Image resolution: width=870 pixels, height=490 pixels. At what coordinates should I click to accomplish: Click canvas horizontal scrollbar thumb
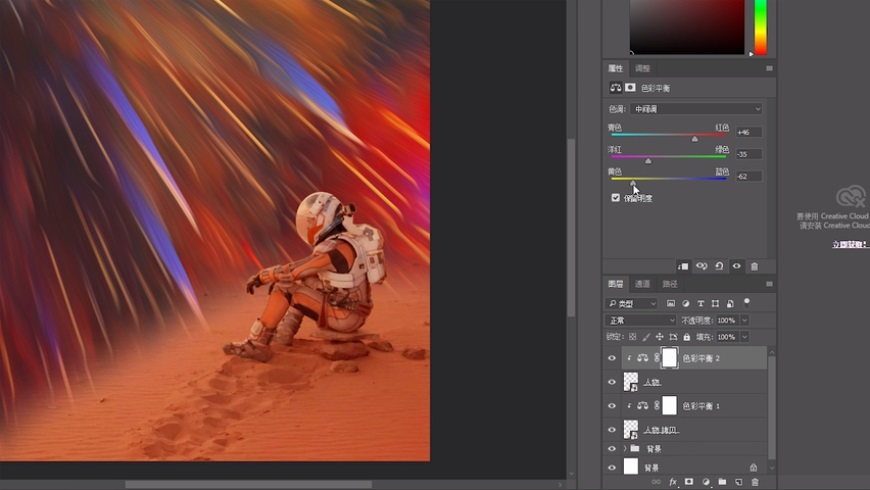(248, 484)
